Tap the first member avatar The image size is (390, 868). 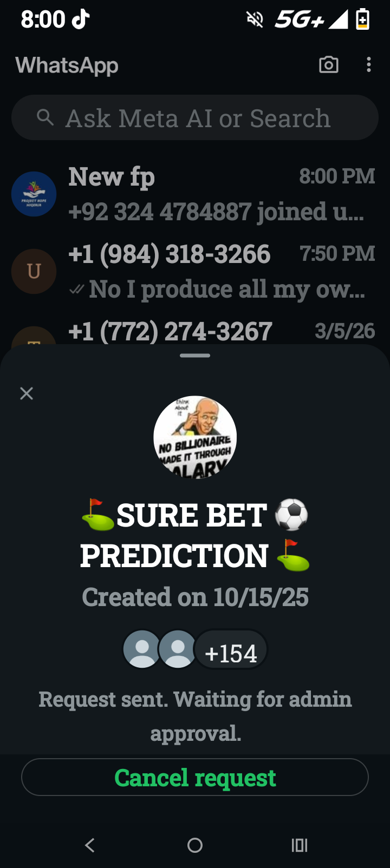[142, 649]
